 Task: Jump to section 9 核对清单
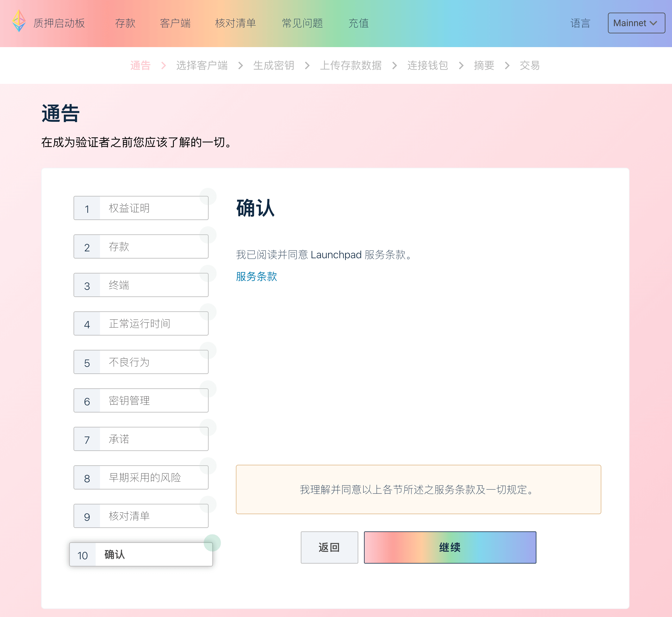click(x=141, y=516)
